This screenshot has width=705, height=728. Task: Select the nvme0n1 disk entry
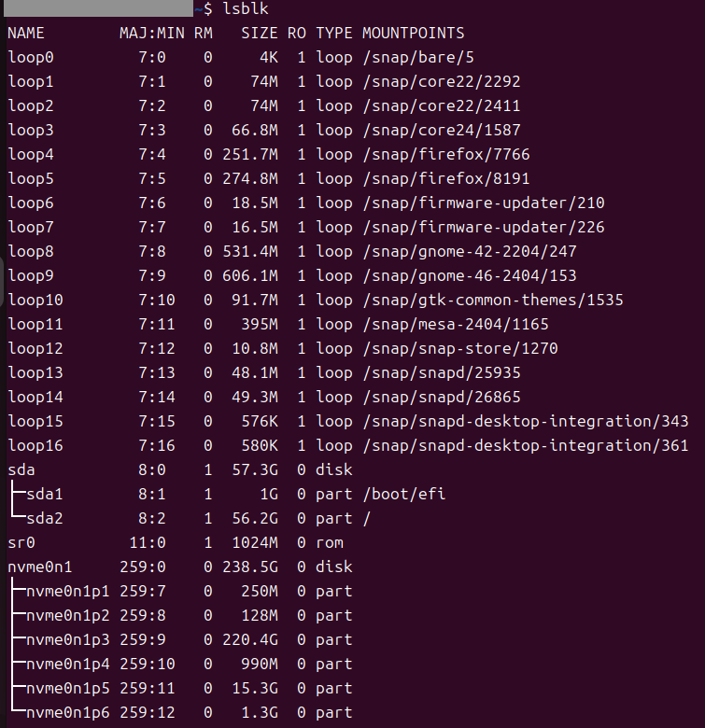point(40,567)
